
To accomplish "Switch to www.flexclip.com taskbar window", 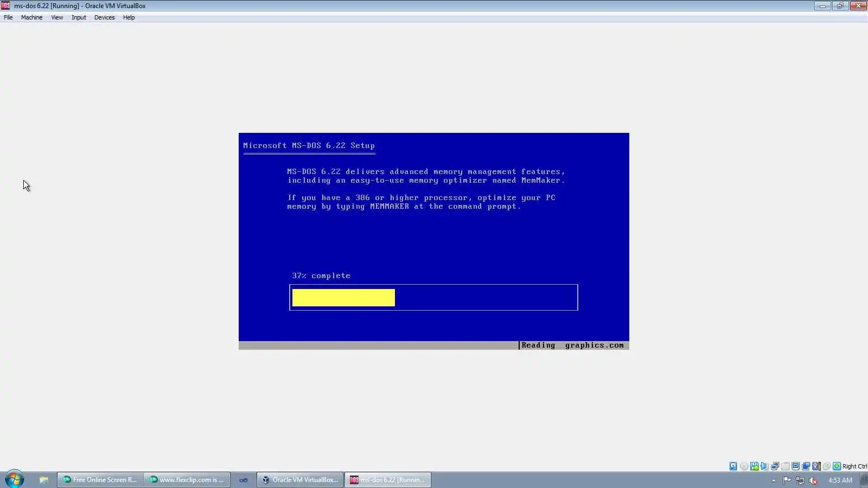I will click(x=187, y=480).
